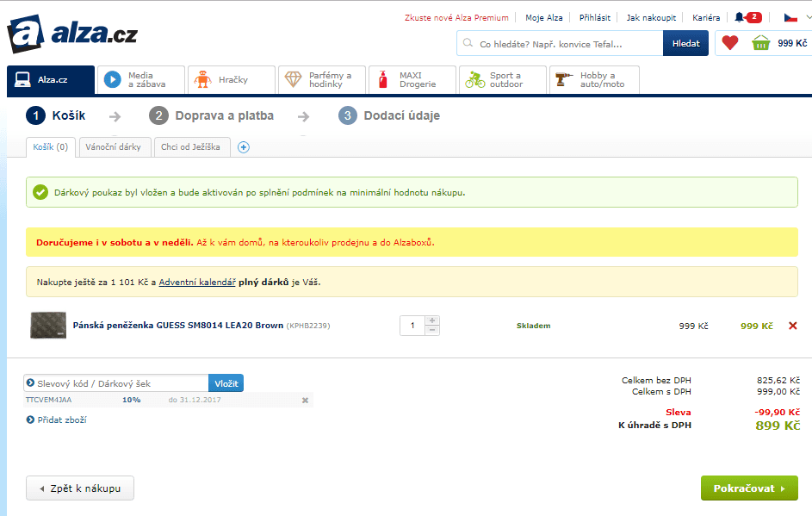812x516 pixels.
Task: Open the notifications bell icon
Action: (739, 17)
